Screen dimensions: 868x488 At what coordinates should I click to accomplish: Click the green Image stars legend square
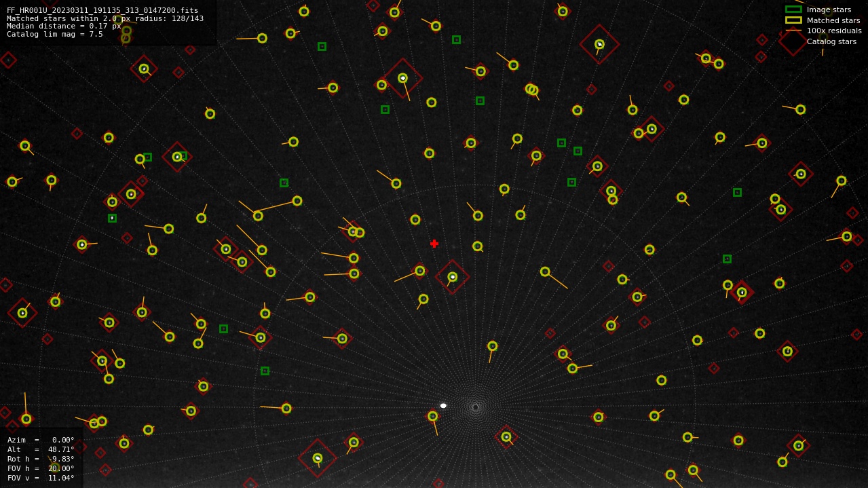point(793,10)
